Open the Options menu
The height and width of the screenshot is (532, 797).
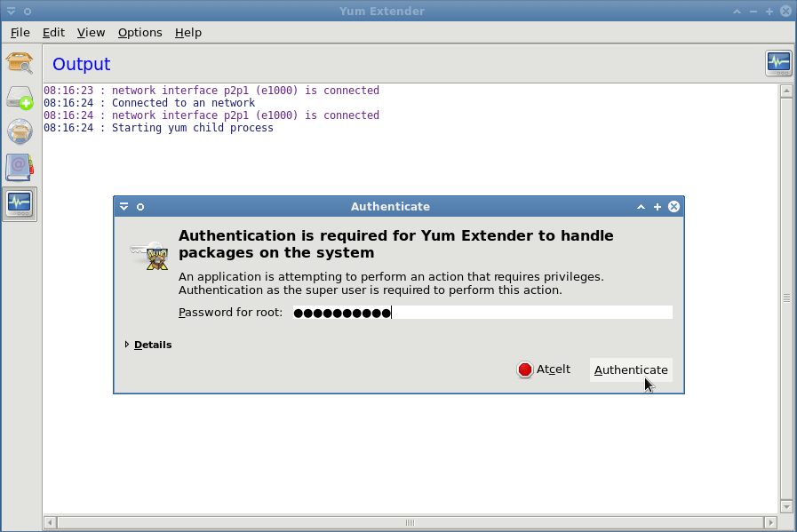139,33
